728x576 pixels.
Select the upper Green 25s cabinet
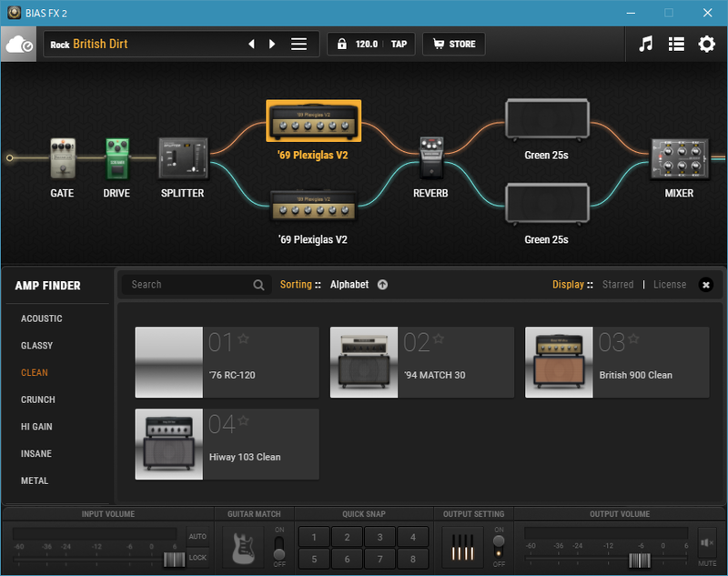(548, 119)
